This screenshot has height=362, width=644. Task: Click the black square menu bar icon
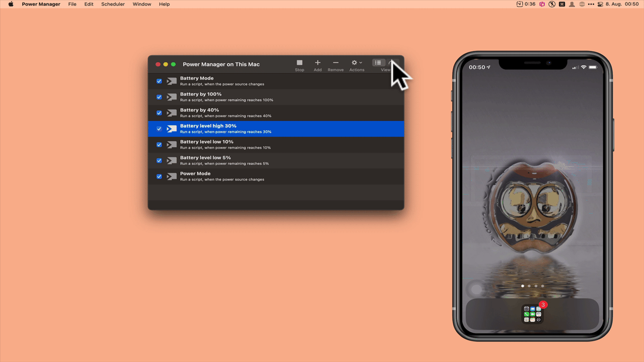coord(562,4)
